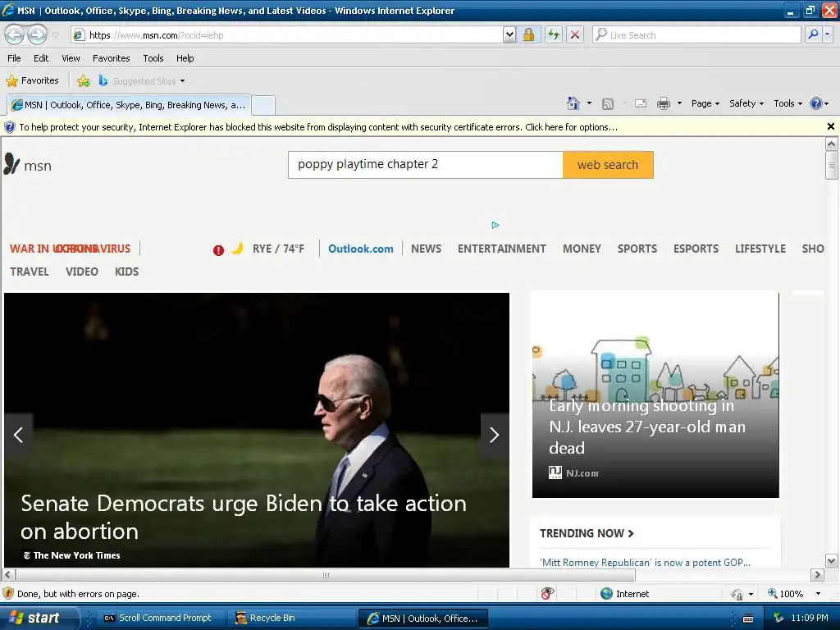
Task: Go to the Home page icon
Action: pyautogui.click(x=573, y=103)
